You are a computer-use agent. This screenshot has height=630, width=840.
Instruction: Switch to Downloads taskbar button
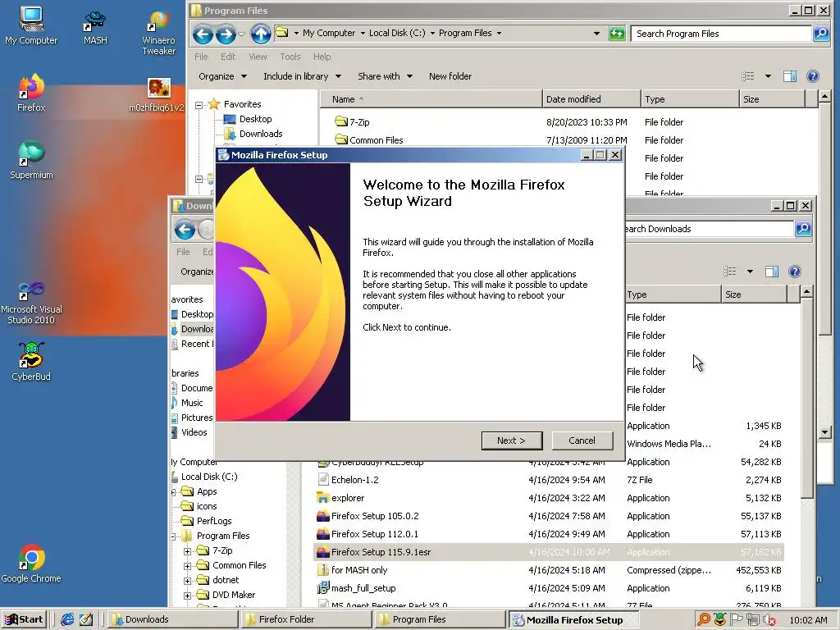click(x=173, y=619)
